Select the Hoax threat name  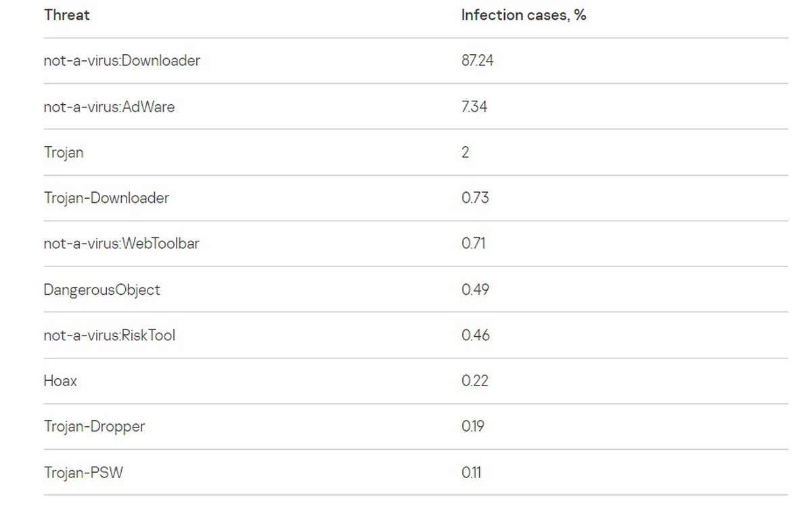(60, 381)
